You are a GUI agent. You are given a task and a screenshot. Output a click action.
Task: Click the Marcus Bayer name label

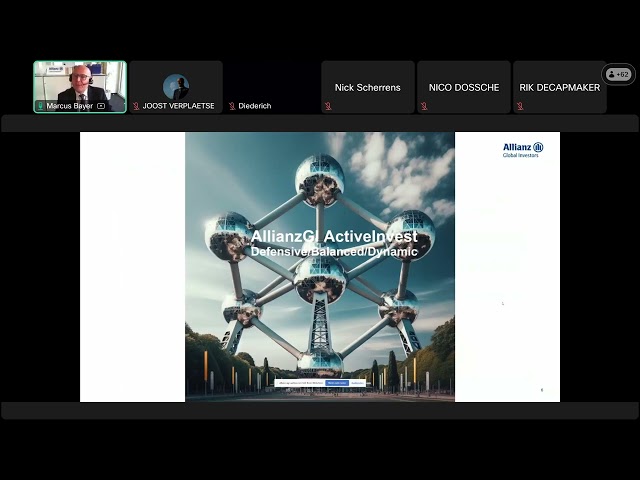(70, 106)
